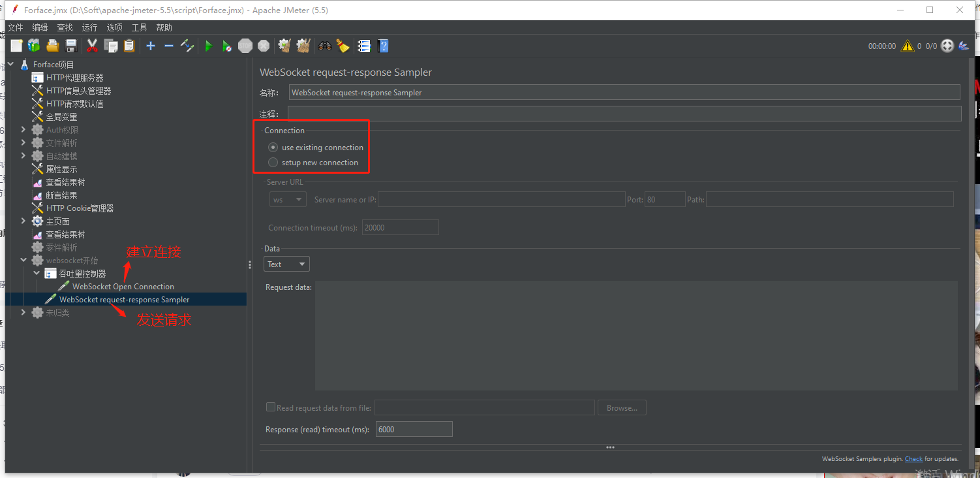Click the yellow warning triangle icon
Image resolution: width=980 pixels, height=478 pixels.
[x=908, y=46]
